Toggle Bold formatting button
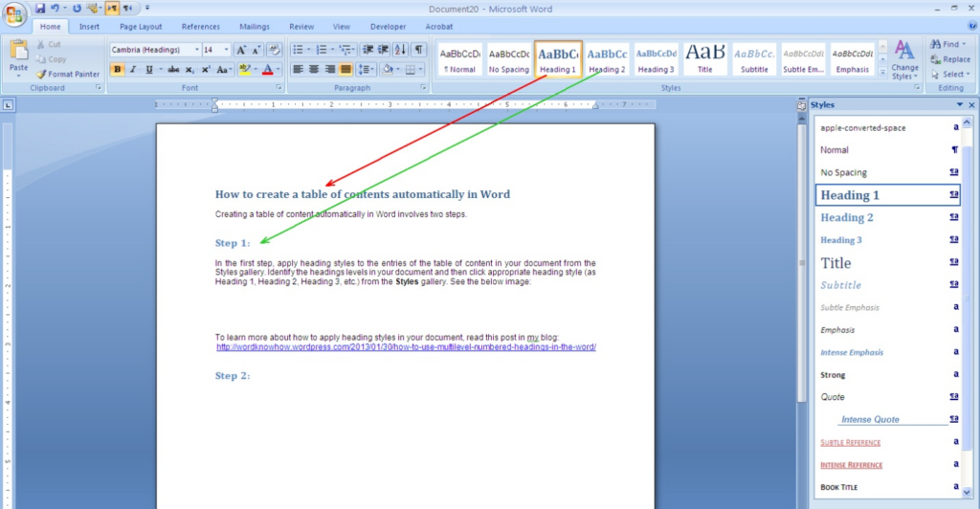The width and height of the screenshot is (980, 509). click(x=118, y=69)
